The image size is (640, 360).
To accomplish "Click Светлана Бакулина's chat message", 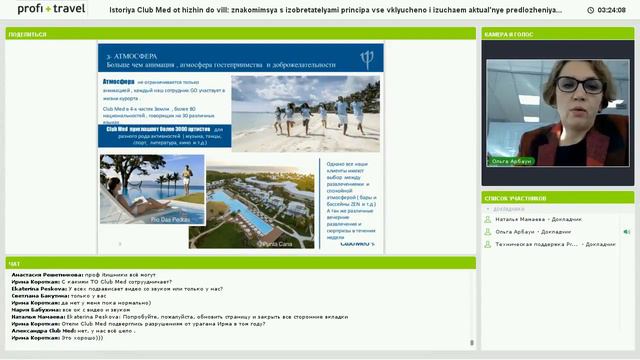I will pyautogui.click(x=59, y=296).
